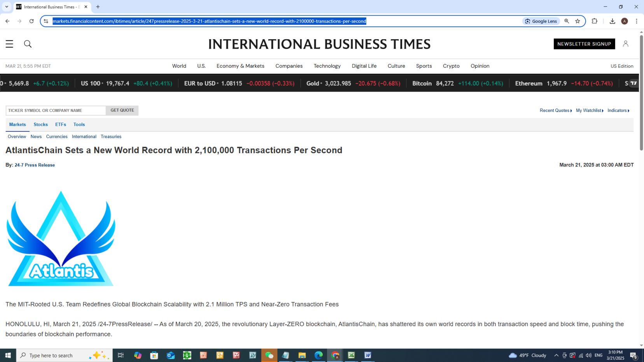Click the site search magnifier icon
Image resolution: width=644 pixels, height=362 pixels.
pos(28,44)
